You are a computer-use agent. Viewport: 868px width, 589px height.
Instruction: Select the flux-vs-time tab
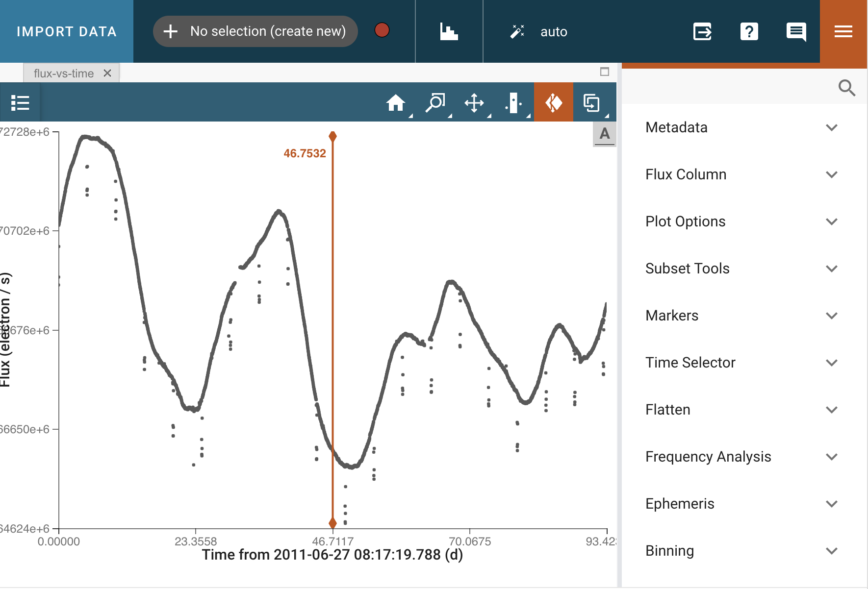click(x=63, y=74)
